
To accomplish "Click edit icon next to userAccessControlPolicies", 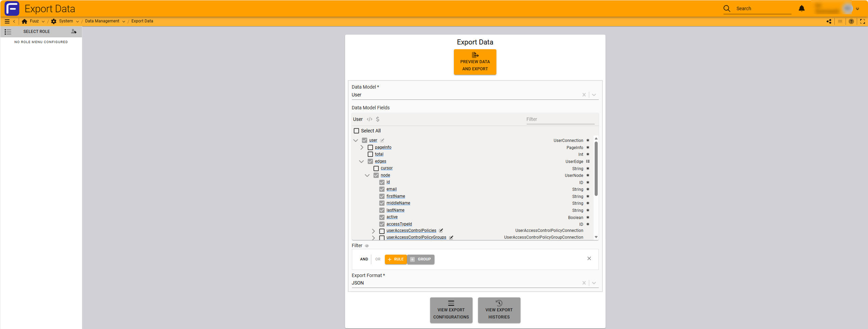I will pyautogui.click(x=441, y=231).
